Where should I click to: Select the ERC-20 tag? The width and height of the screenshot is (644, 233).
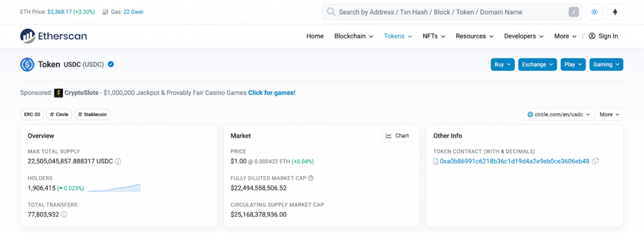pos(32,114)
